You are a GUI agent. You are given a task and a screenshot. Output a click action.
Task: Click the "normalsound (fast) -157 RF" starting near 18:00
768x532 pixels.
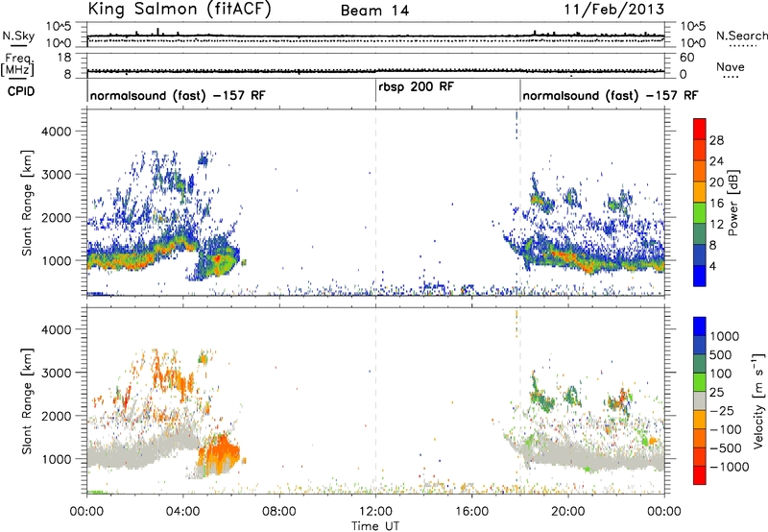(x=610, y=95)
